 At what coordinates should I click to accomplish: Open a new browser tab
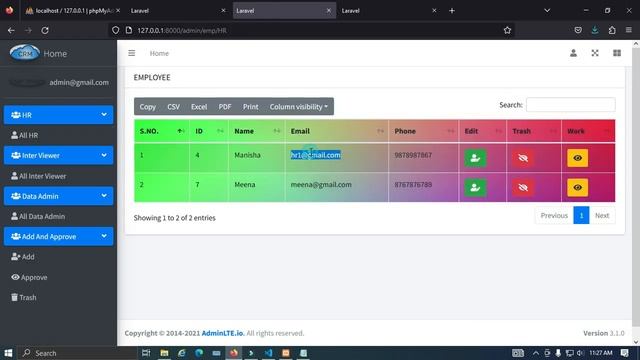pos(452,11)
